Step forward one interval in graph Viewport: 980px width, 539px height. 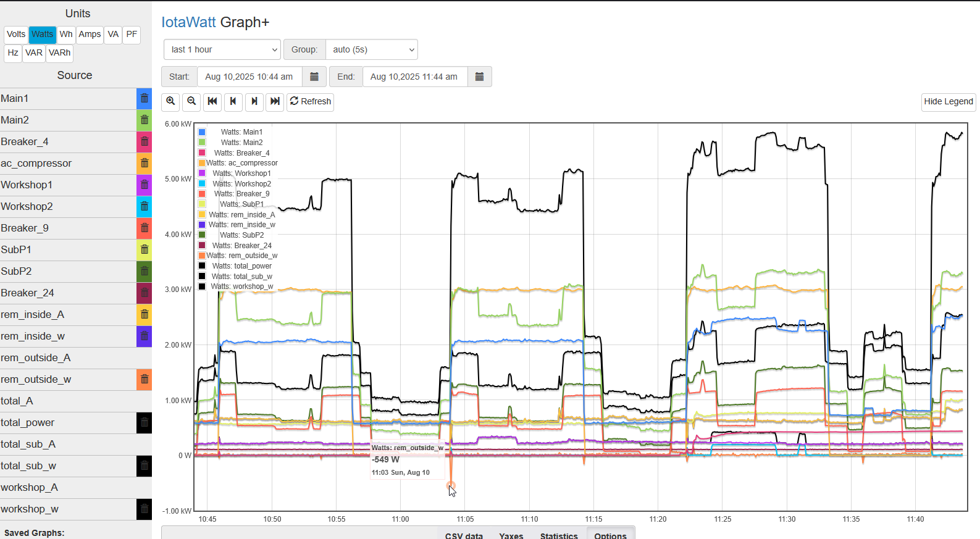pyautogui.click(x=254, y=101)
